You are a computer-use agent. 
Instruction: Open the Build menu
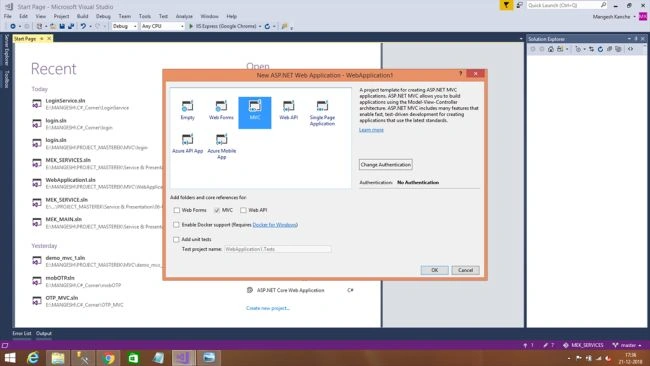click(x=82, y=16)
